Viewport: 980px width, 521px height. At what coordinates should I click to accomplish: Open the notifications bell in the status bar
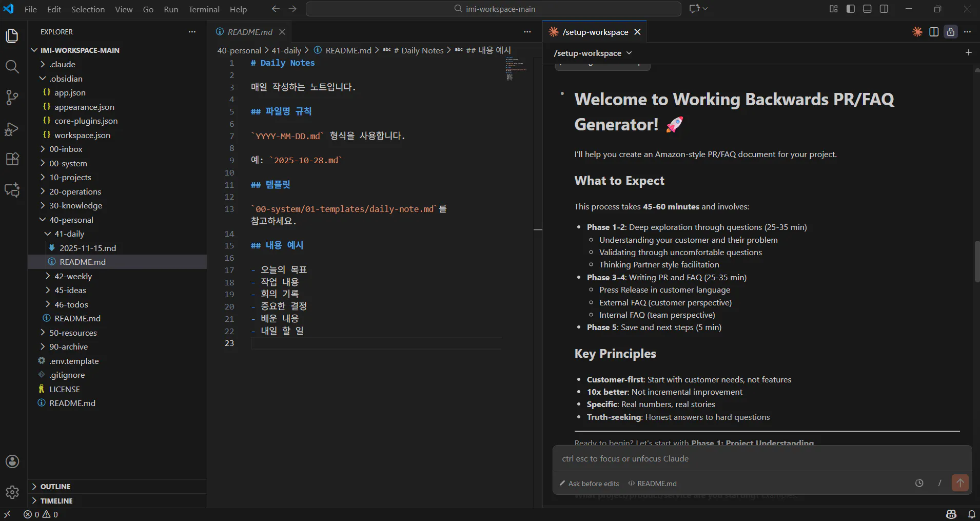tap(971, 514)
